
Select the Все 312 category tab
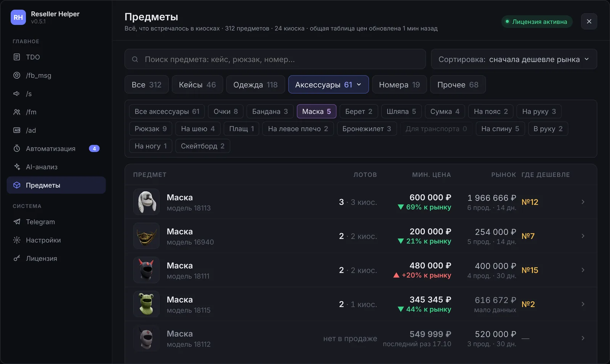pos(146,85)
